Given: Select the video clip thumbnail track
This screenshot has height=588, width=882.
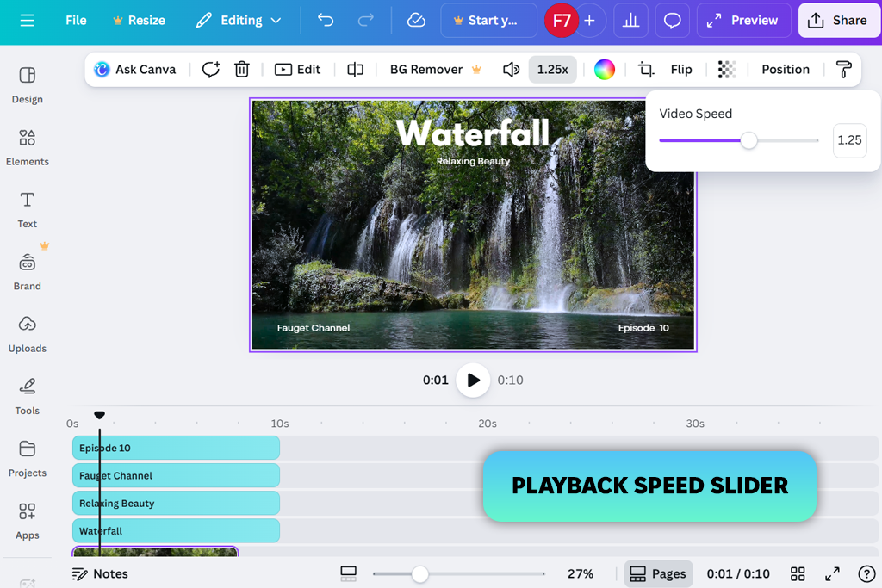Looking at the screenshot, I should pos(155,551).
